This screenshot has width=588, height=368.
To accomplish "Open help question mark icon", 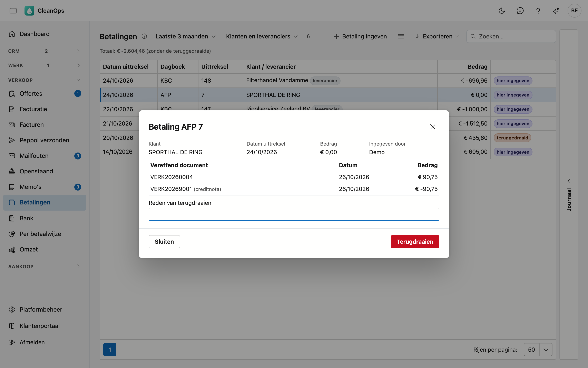I will click(538, 11).
